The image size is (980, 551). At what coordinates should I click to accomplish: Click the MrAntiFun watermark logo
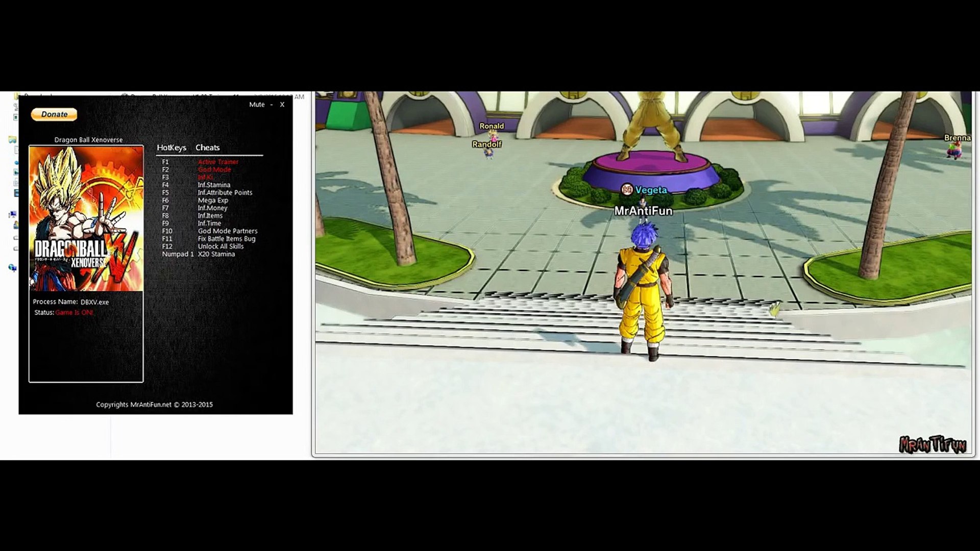click(933, 444)
